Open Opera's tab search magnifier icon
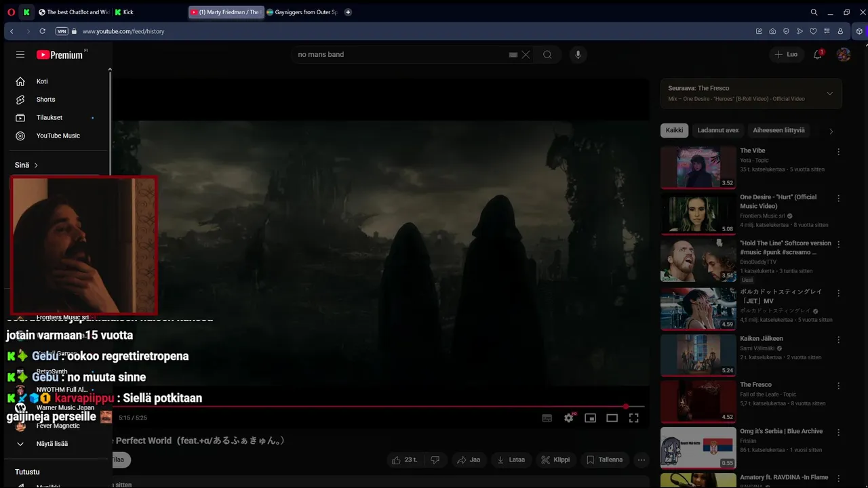 click(x=814, y=12)
